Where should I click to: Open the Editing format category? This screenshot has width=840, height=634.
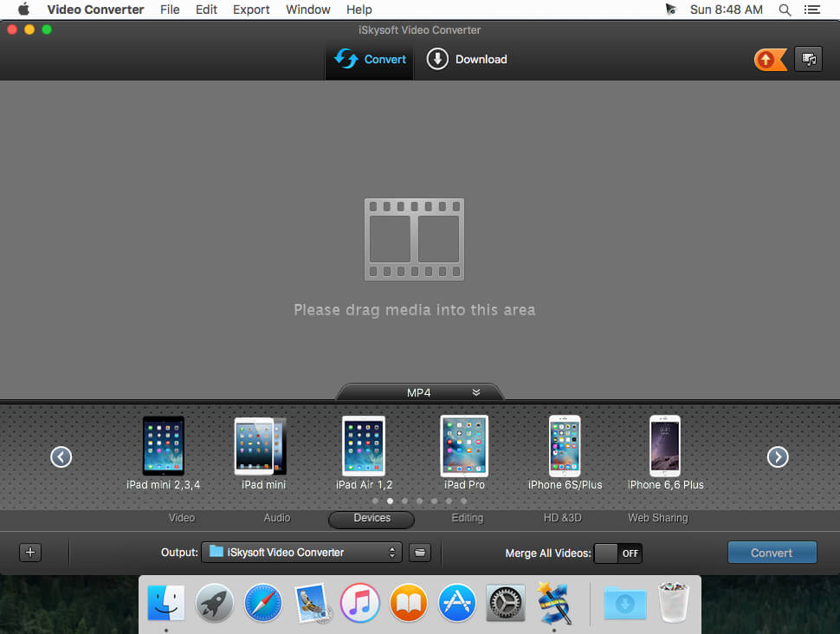click(467, 518)
